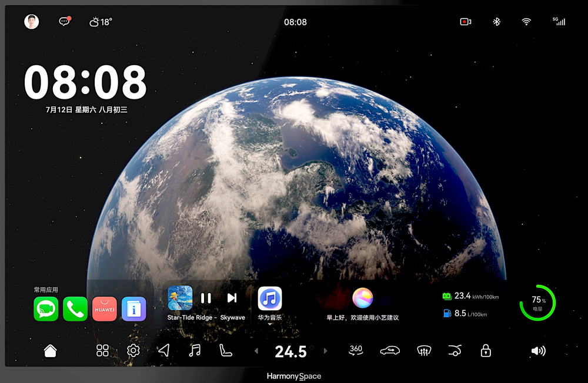
Task: Open the vehicle controls car icon
Action: (390, 351)
